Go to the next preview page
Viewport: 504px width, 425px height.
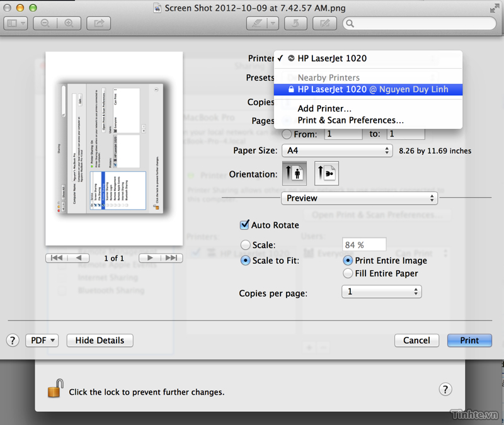click(150, 258)
